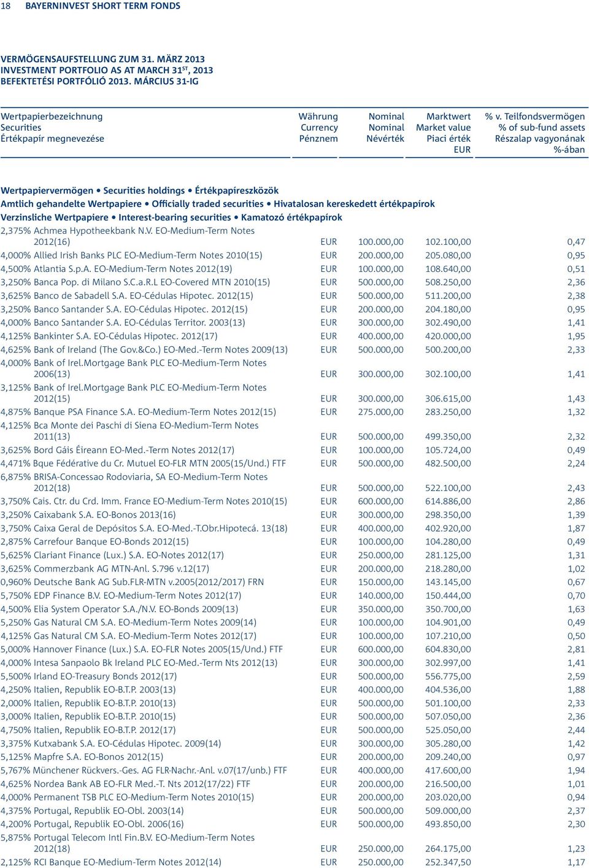The image size is (589, 868).
Task: Click row '4,000% Permanent TSB PLC'
Action: pos(293,797)
